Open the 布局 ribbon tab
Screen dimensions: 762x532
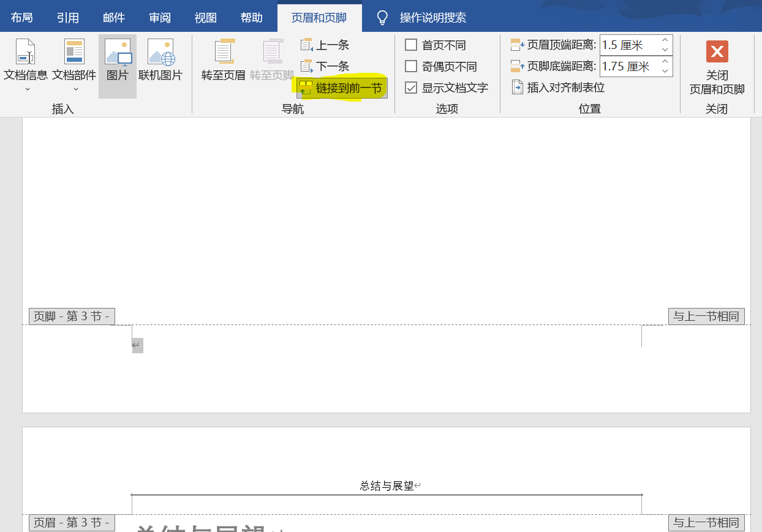coord(22,18)
